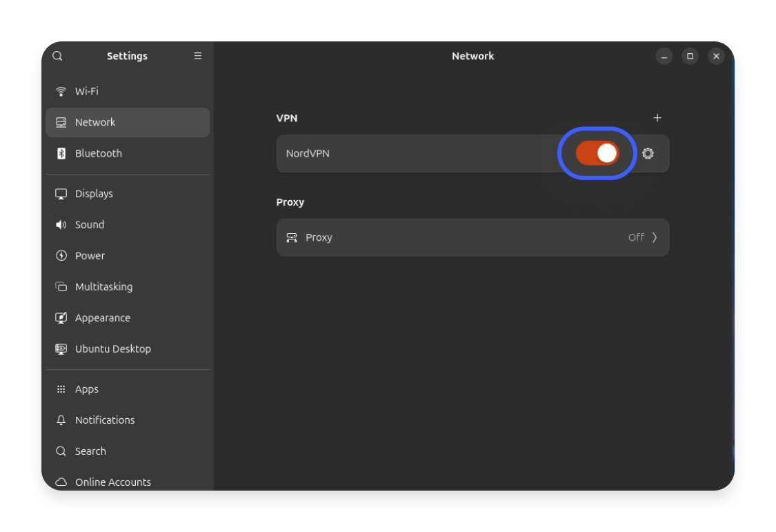Add a new VPN connection
This screenshot has height=532, width=776.
pyautogui.click(x=657, y=118)
